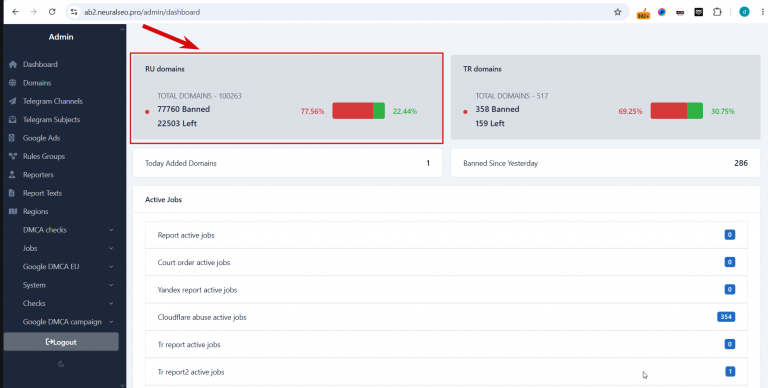Click the Admin title in the sidebar
This screenshot has width=768, height=388.
[61, 37]
